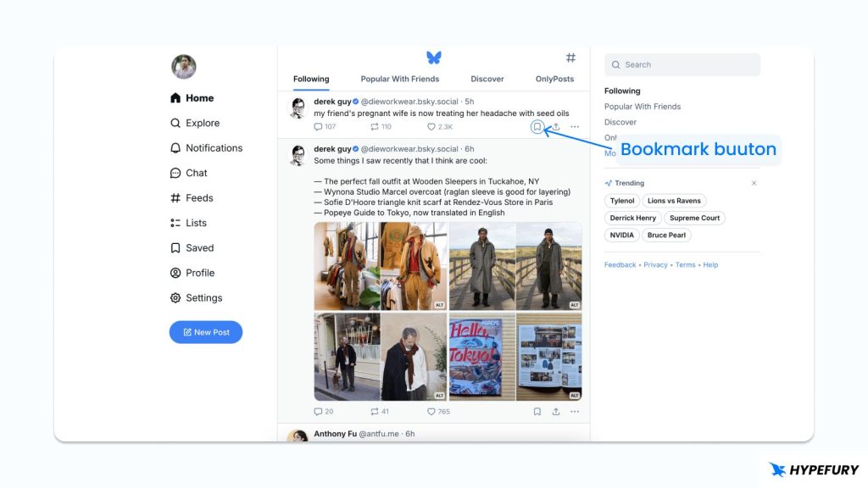
Task: Dismiss the Trending panel with its X
Action: [754, 182]
